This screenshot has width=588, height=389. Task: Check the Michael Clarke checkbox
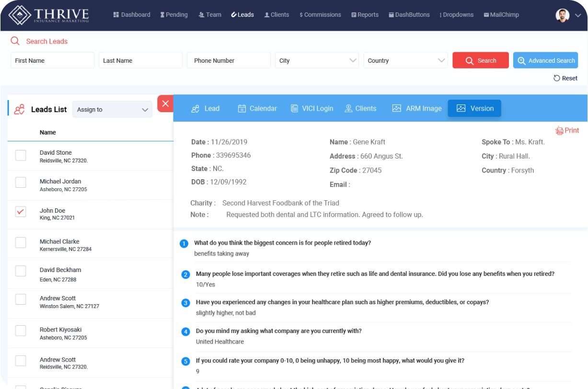21,242
